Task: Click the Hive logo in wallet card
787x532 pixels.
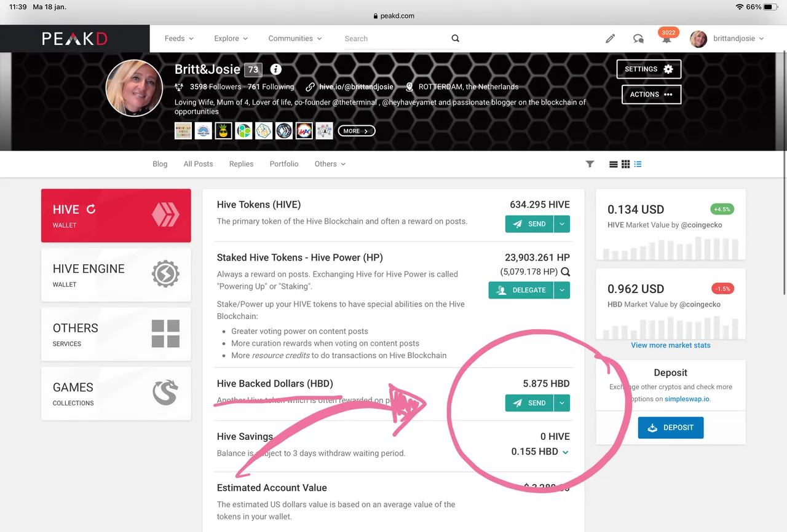Action: click(165, 214)
